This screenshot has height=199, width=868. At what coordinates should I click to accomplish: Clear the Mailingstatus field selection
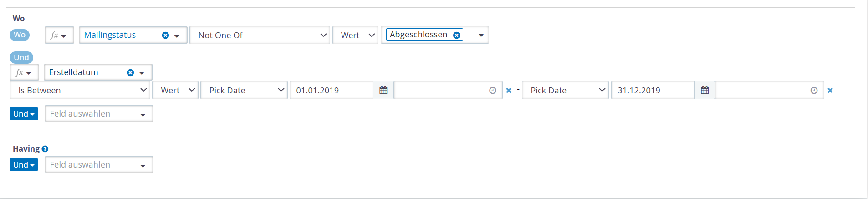165,35
